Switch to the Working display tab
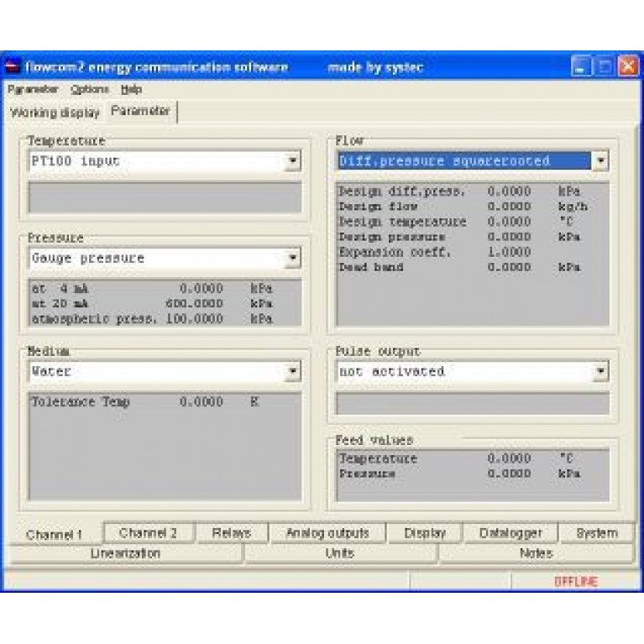 [x=55, y=112]
